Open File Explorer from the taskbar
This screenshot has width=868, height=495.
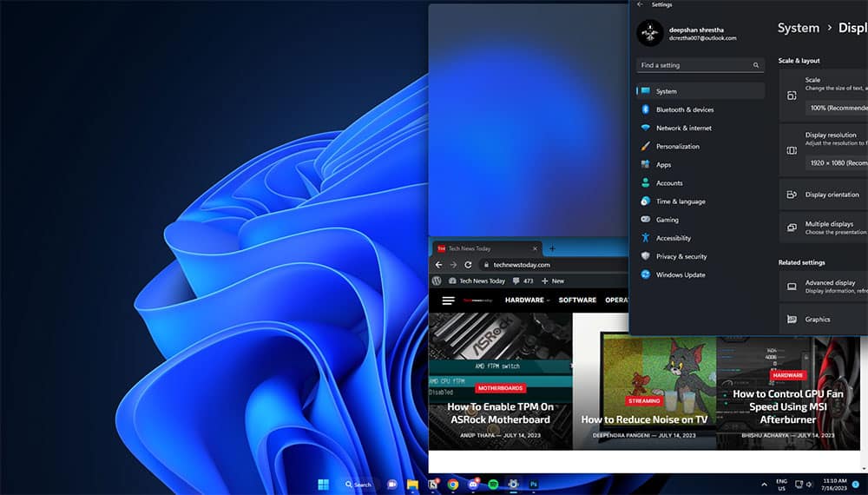click(x=412, y=485)
